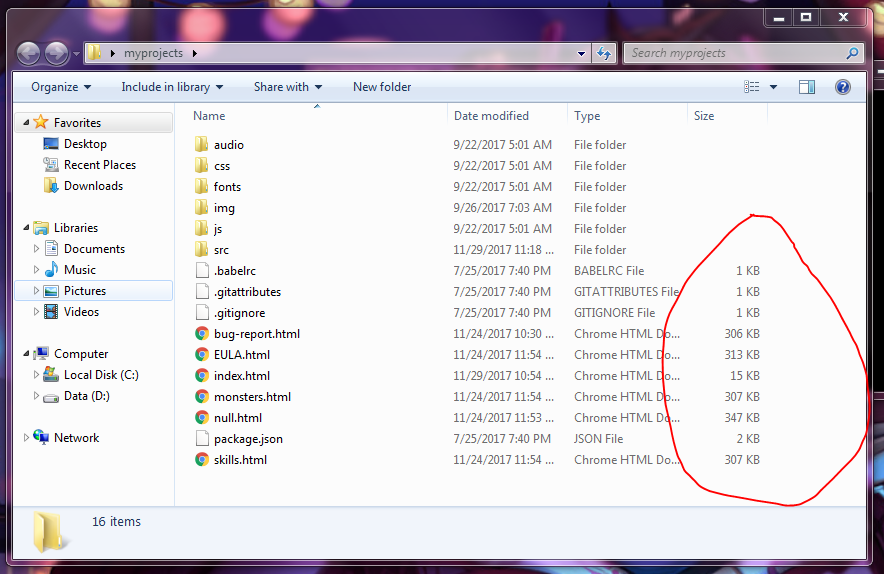Select monsters.html Chrome icon
The image size is (884, 574).
[202, 396]
